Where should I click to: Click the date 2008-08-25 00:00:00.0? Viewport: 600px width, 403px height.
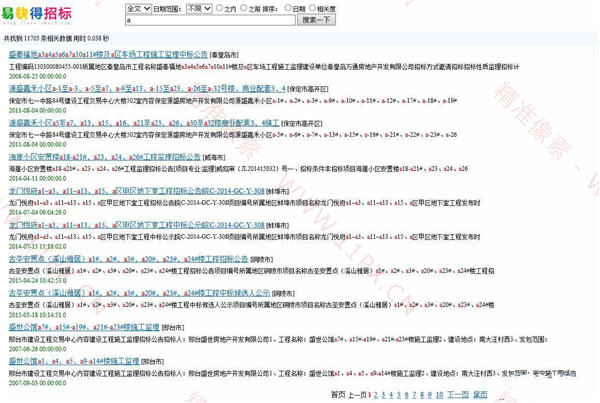[38, 76]
